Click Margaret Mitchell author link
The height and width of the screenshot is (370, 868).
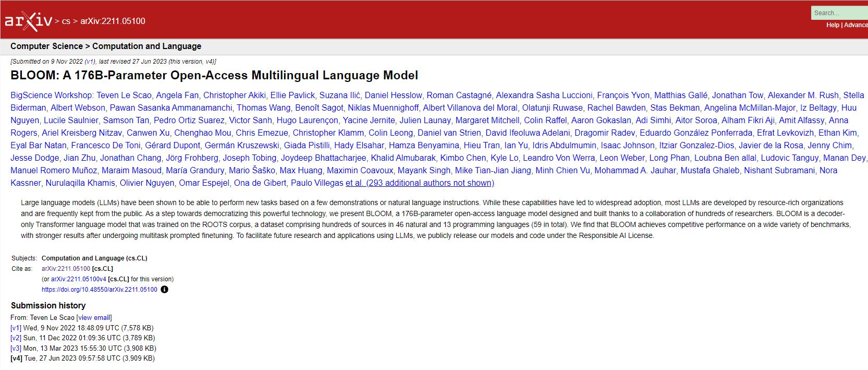[x=487, y=120]
